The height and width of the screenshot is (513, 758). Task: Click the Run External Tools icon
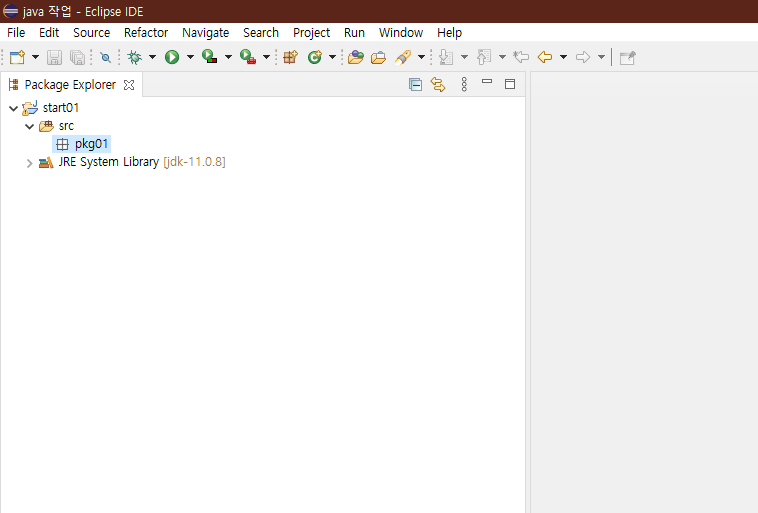(x=248, y=57)
